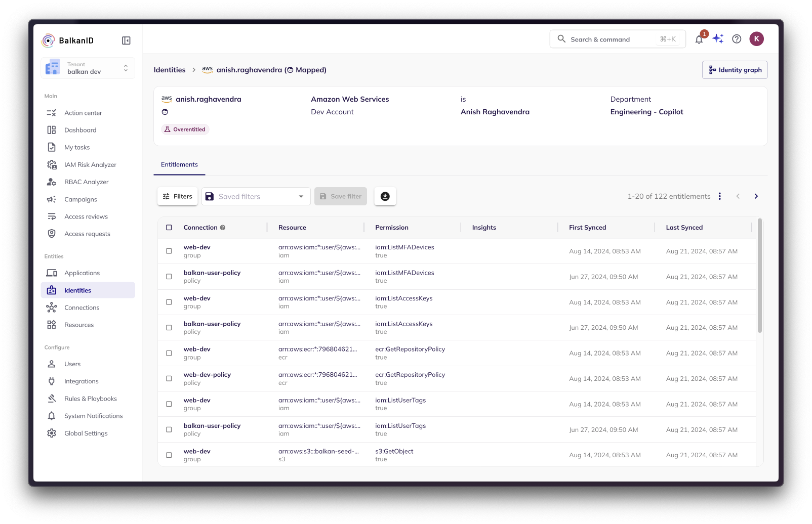The width and height of the screenshot is (812, 524).
Task: Check the web-dev iam:ListUserTags row checkbox
Action: [x=169, y=404]
